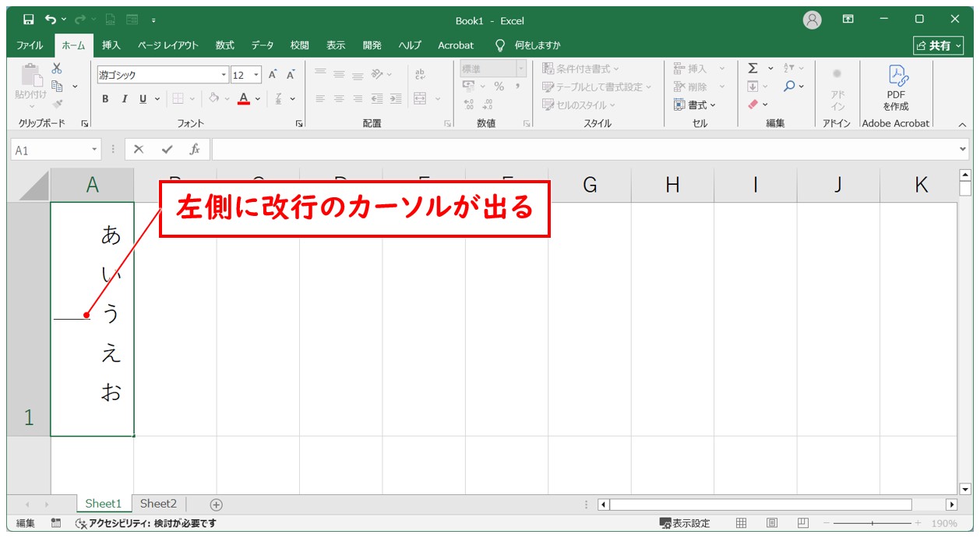Toggle wrap text in the alignment group
980x538 pixels.
point(421,75)
